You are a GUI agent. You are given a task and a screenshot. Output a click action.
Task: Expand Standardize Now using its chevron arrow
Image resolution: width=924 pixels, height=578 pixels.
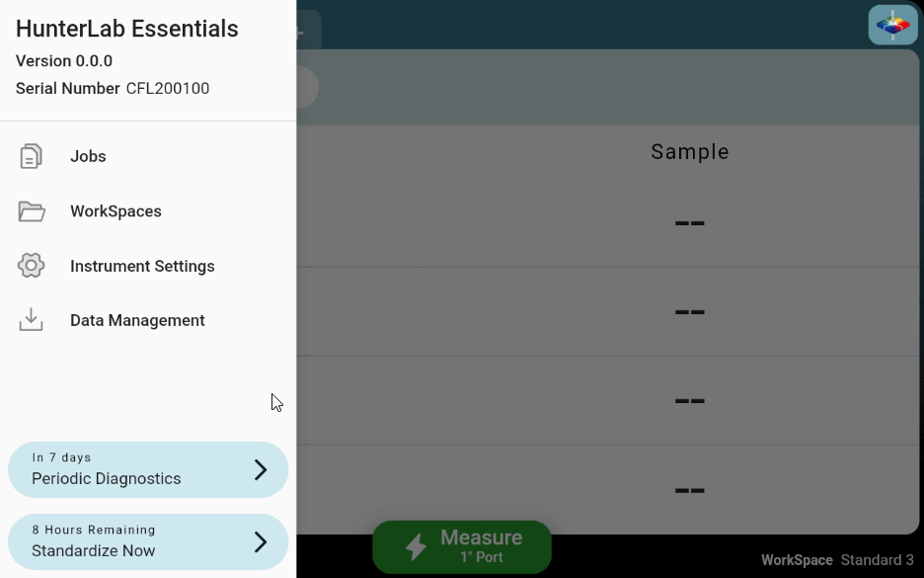point(261,541)
